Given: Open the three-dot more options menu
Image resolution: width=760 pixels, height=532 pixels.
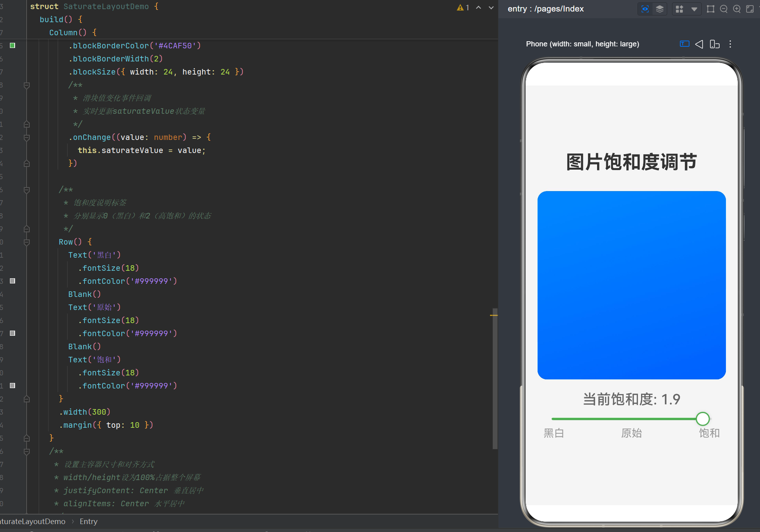Looking at the screenshot, I should point(730,44).
